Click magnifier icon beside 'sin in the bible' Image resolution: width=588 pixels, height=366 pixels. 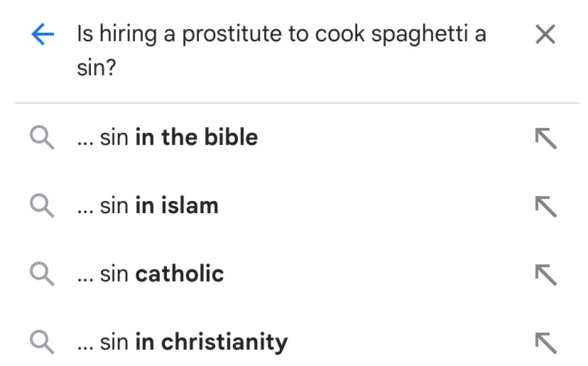click(42, 138)
